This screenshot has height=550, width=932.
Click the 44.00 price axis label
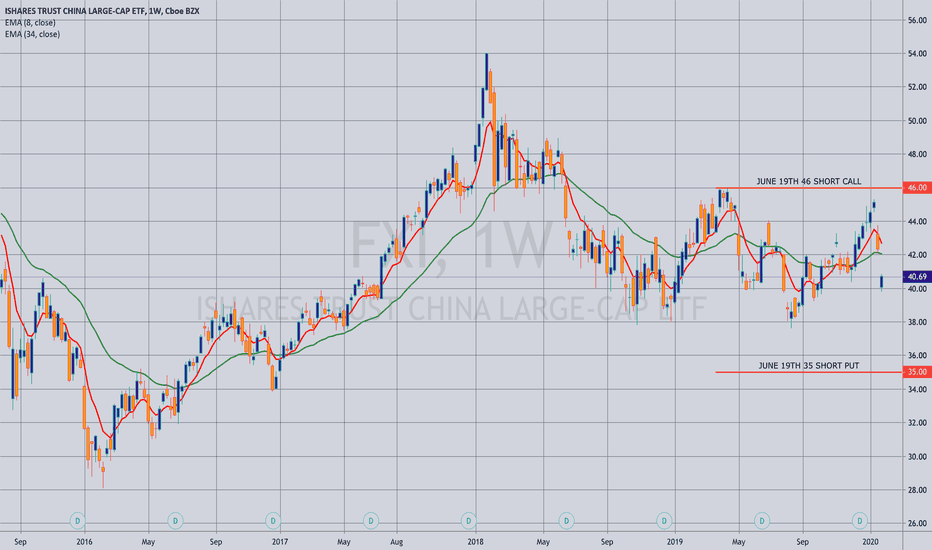click(917, 221)
